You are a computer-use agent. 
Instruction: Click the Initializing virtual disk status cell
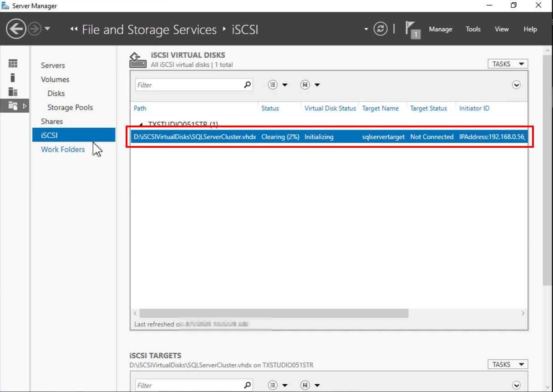point(319,137)
